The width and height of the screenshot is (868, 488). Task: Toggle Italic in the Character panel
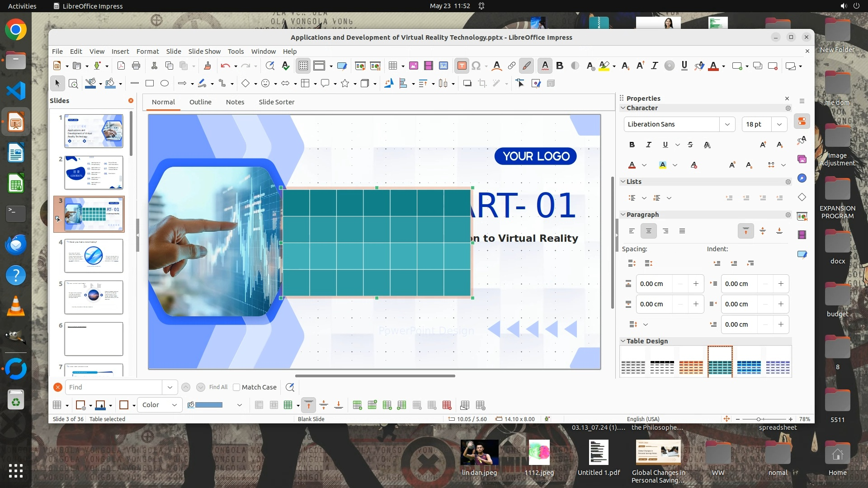(648, 145)
